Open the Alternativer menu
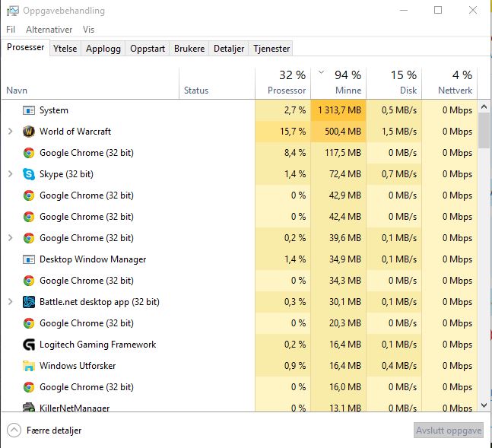Screen dimensions: 492x448 [49, 30]
